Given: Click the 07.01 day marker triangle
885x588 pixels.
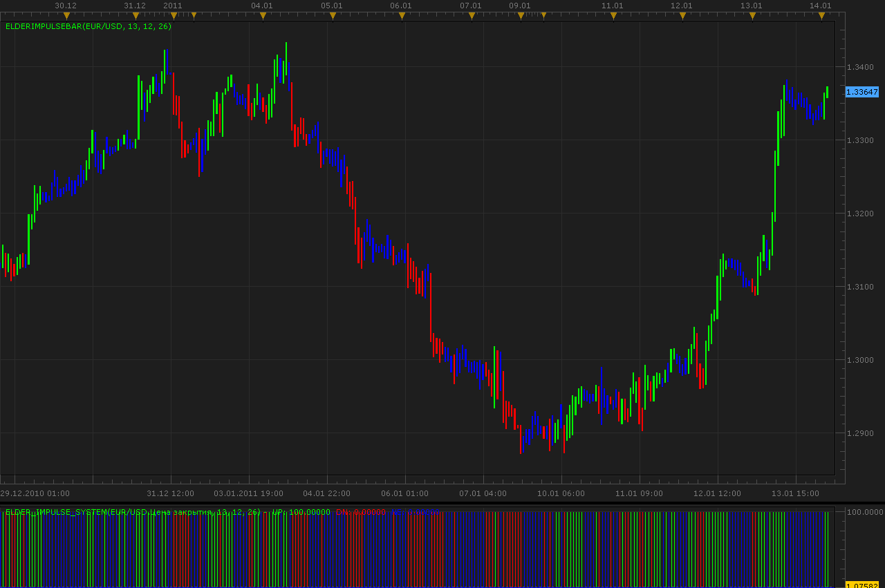Looking at the screenshot, I should coord(472,15).
